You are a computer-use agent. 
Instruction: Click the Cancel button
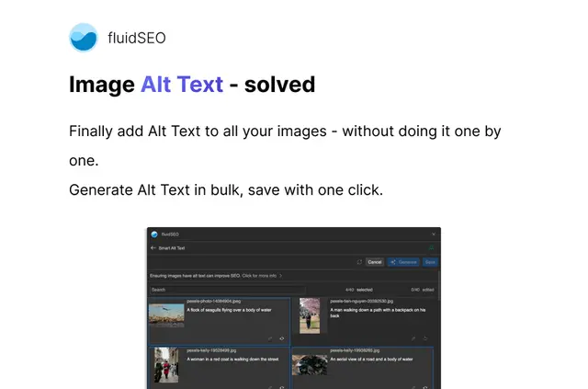[375, 262]
